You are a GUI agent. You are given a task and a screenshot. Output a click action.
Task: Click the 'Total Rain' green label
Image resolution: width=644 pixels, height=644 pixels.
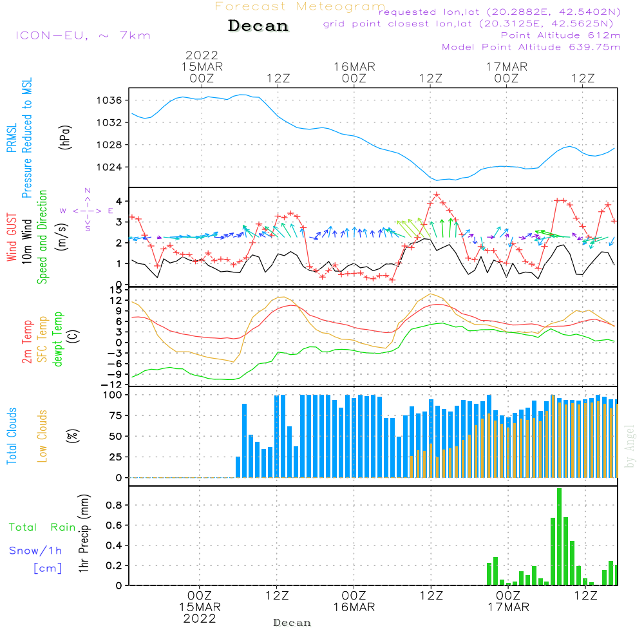click(43, 527)
